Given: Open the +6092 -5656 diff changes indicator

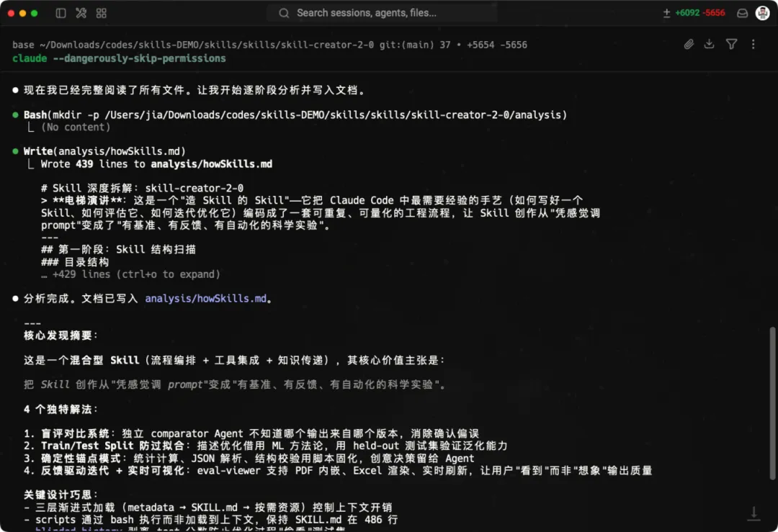Looking at the screenshot, I should pyautogui.click(x=694, y=13).
